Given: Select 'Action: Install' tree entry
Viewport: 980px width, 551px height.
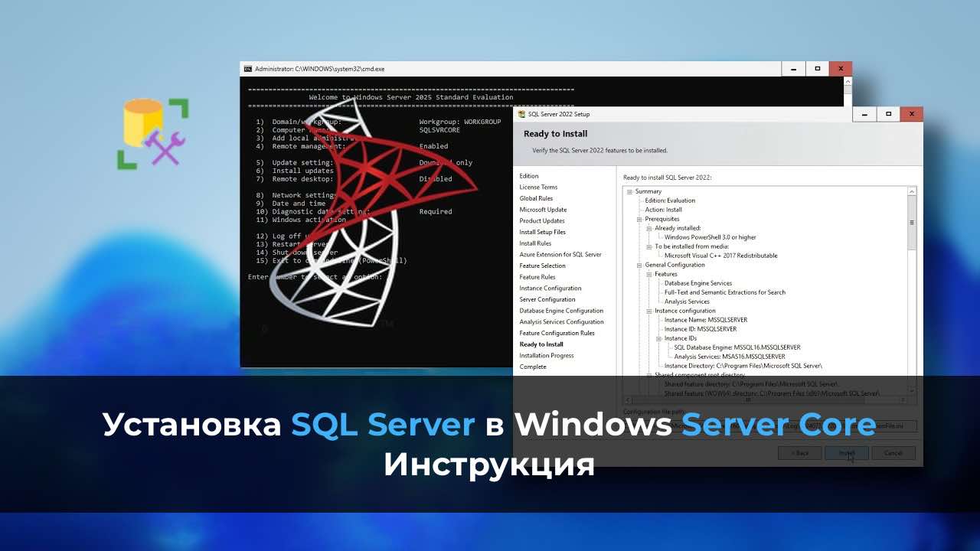Looking at the screenshot, I should [x=663, y=210].
